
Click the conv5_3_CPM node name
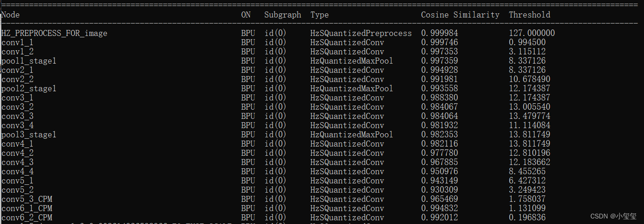26,199
